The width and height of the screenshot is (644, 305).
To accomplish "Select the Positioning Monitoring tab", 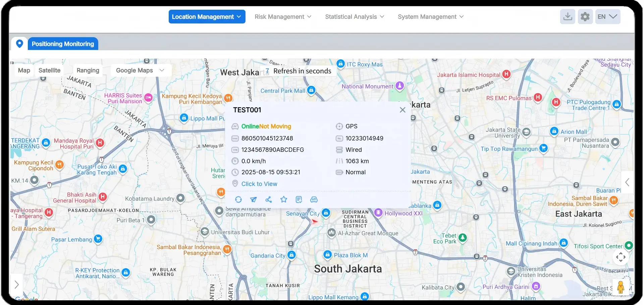I will tap(63, 44).
